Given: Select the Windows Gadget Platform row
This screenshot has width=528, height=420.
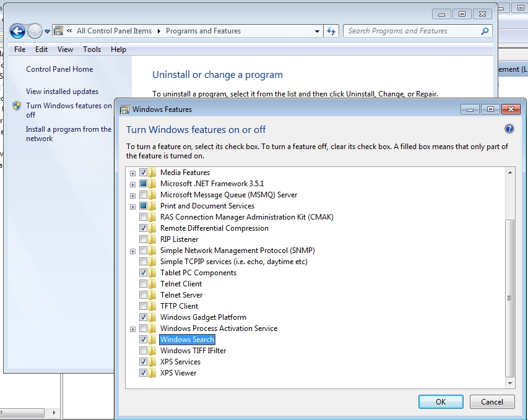Looking at the screenshot, I should pos(203,317).
